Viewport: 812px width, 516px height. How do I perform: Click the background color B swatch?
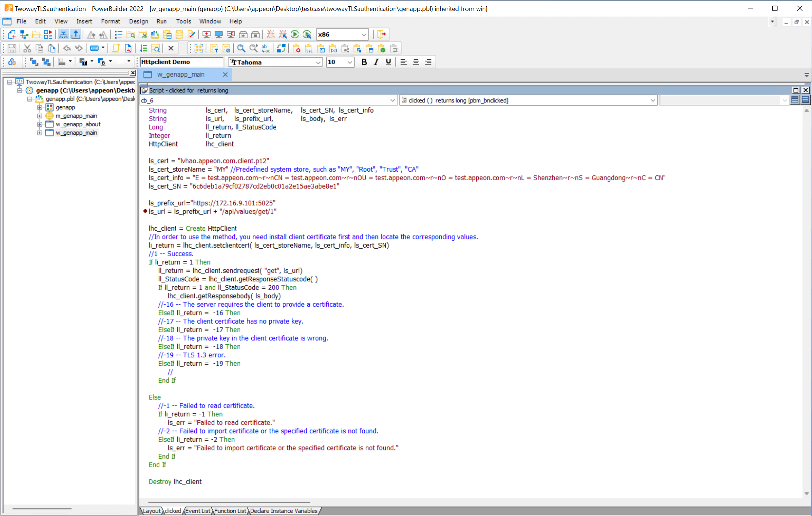tap(102, 62)
